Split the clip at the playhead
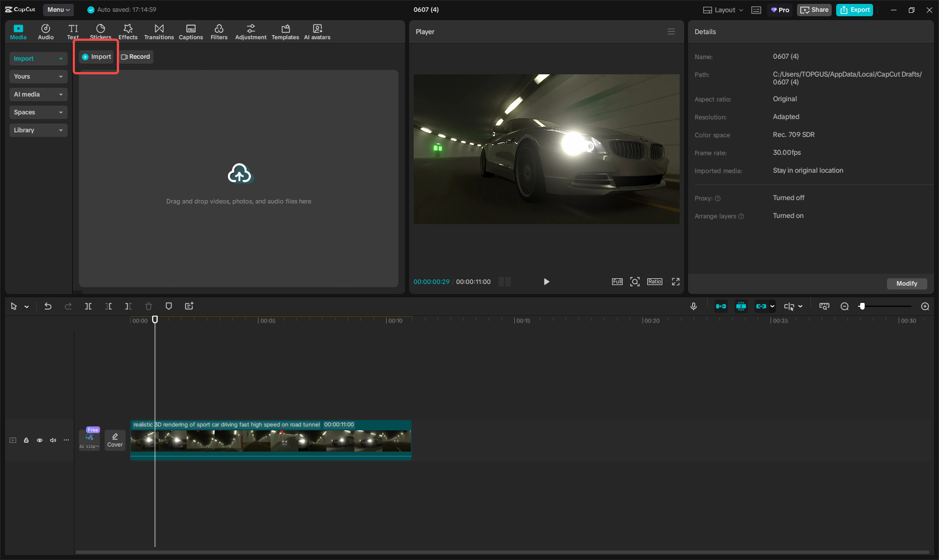 pyautogui.click(x=88, y=306)
